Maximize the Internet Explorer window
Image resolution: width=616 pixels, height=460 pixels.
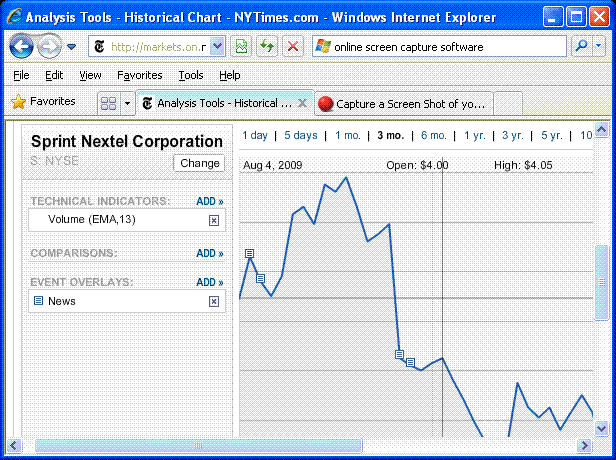tap(576, 17)
